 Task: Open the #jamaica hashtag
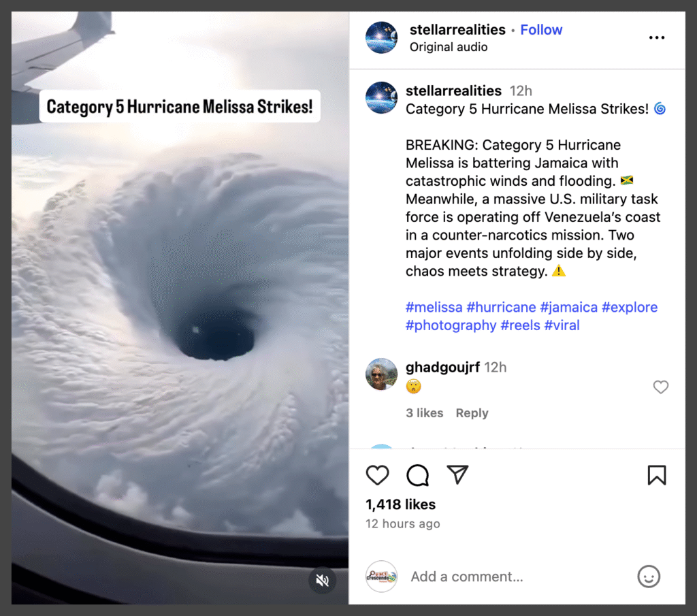click(x=568, y=307)
